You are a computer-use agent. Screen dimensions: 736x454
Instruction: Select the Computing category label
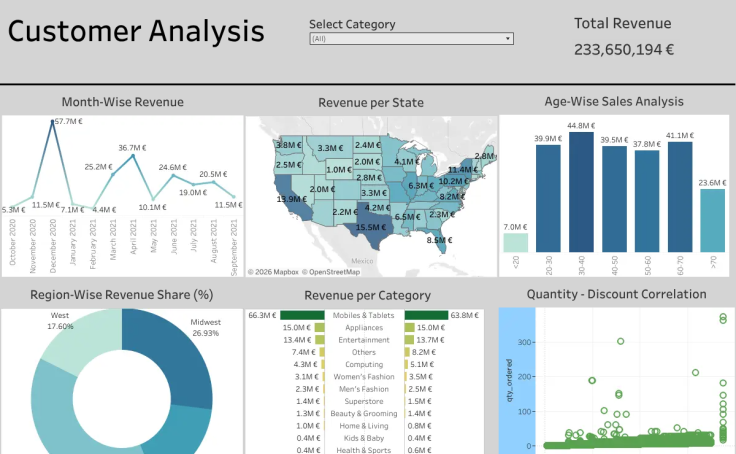[364, 364]
